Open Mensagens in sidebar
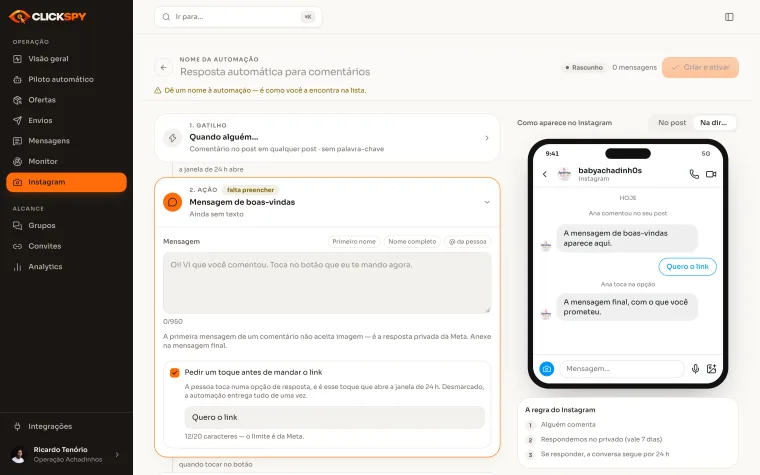Screen dimensions: 760x475 click(x=66, y=141)
